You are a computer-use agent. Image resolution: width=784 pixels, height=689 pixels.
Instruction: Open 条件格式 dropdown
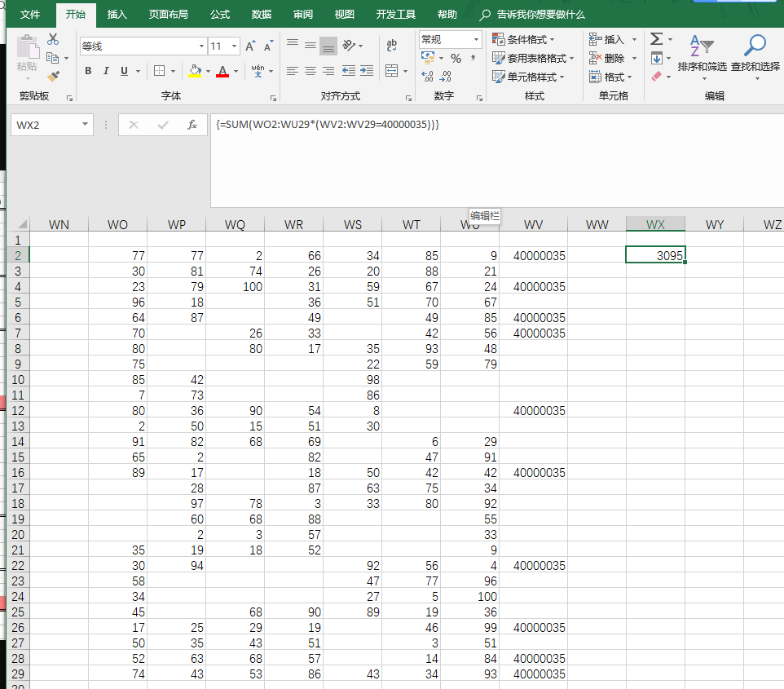pyautogui.click(x=523, y=39)
